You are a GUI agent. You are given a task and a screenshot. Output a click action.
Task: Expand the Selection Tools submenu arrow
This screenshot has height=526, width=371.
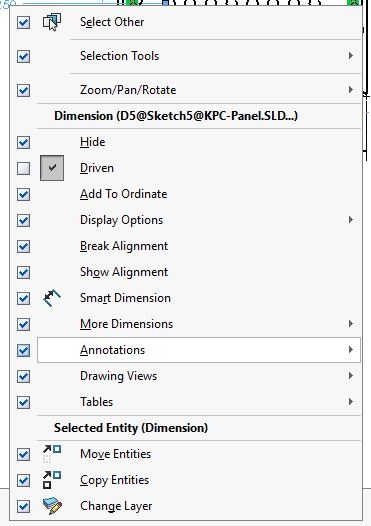[351, 55]
